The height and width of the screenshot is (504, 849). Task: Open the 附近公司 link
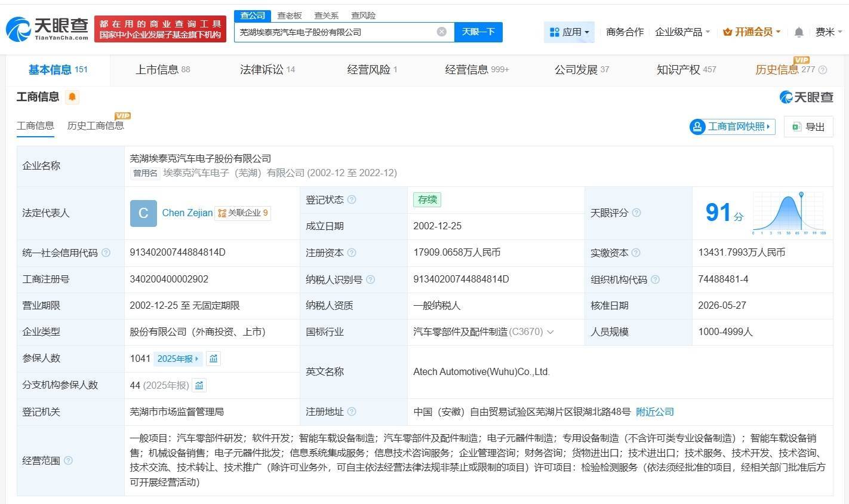click(655, 411)
